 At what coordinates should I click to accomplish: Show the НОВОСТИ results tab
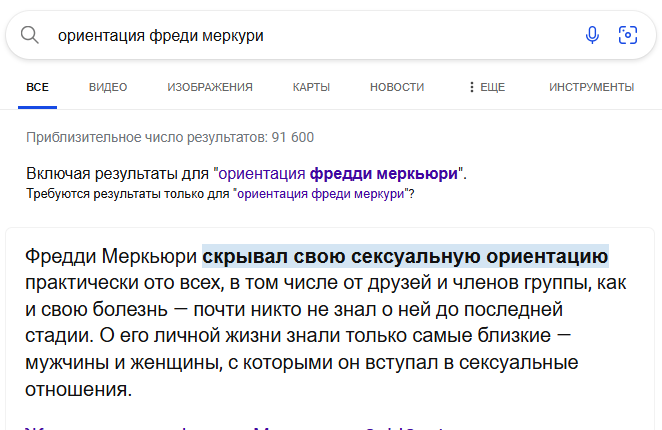pos(397,87)
